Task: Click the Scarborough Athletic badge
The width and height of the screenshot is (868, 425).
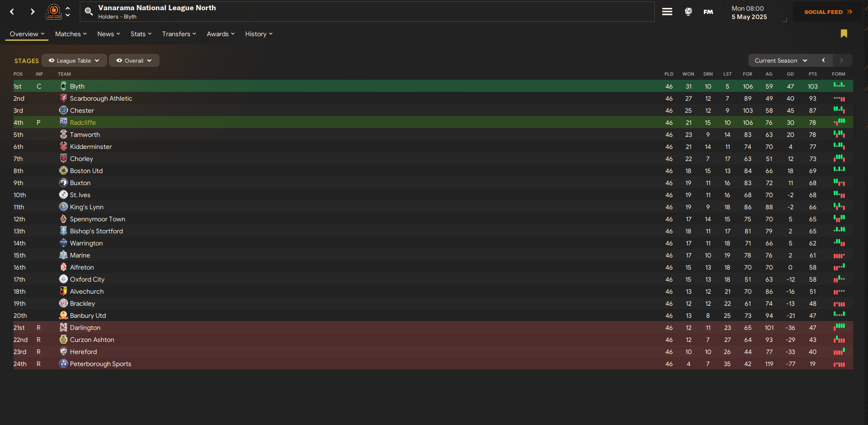Action: [x=64, y=98]
